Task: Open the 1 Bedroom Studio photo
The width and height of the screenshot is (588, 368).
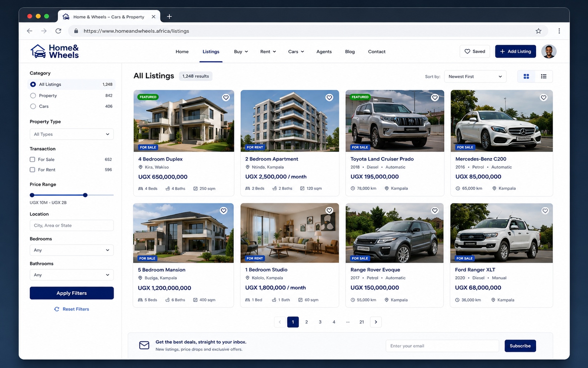Action: pyautogui.click(x=290, y=233)
